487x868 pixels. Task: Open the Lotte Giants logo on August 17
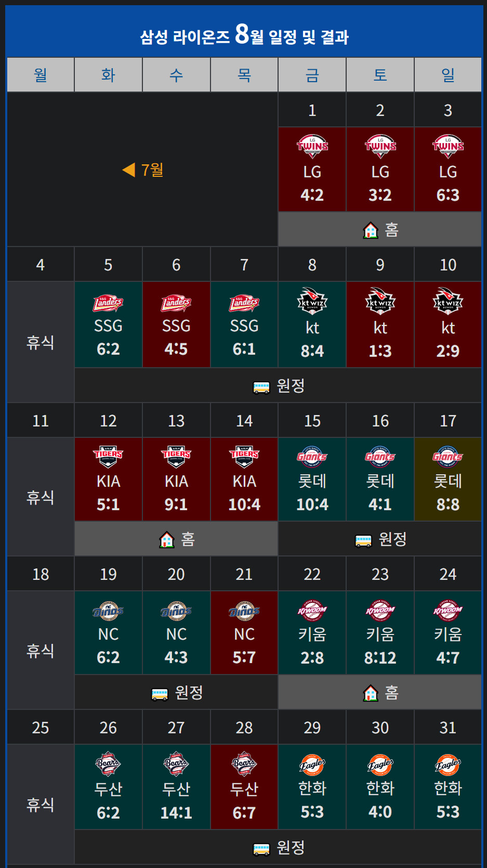coord(448,456)
